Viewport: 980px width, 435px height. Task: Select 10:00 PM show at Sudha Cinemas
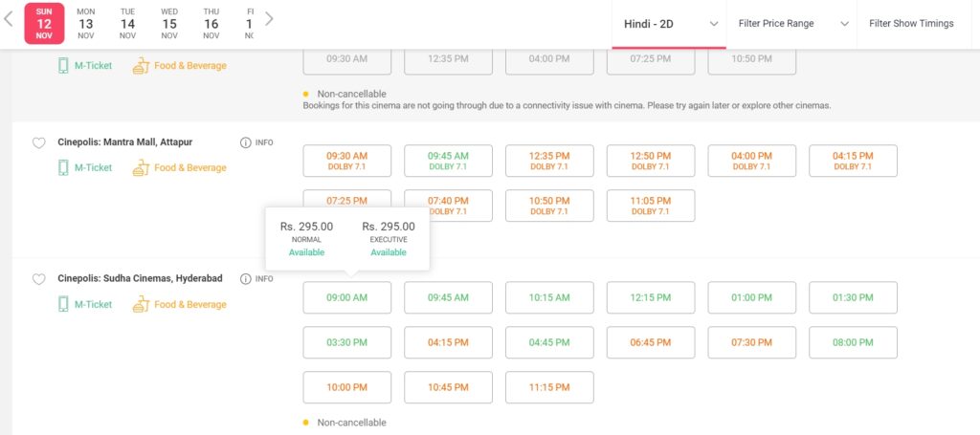coord(346,387)
